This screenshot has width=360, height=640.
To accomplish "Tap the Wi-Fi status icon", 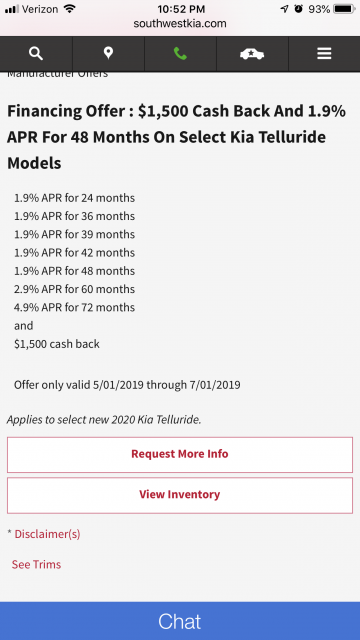I will coord(70,9).
